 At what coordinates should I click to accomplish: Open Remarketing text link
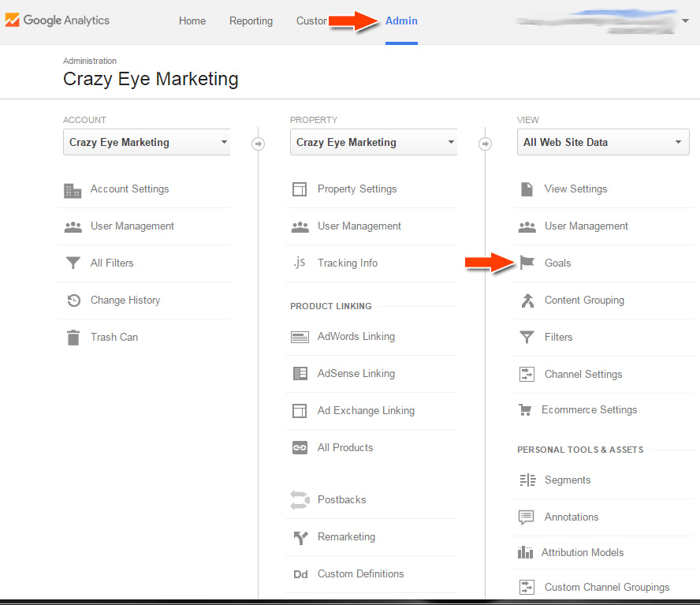click(346, 536)
